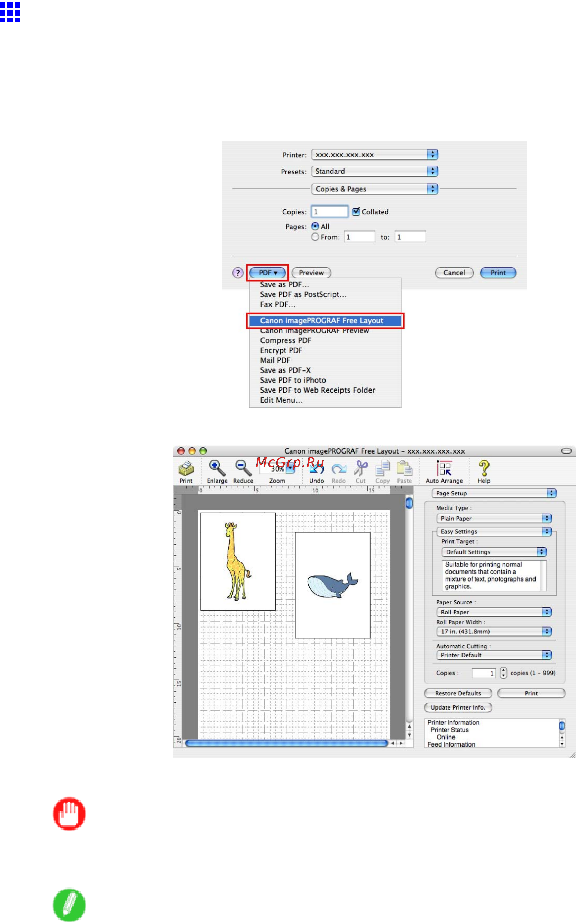Open the Roll Paper Width dropdown
The height and width of the screenshot is (924, 576).
pos(494,631)
